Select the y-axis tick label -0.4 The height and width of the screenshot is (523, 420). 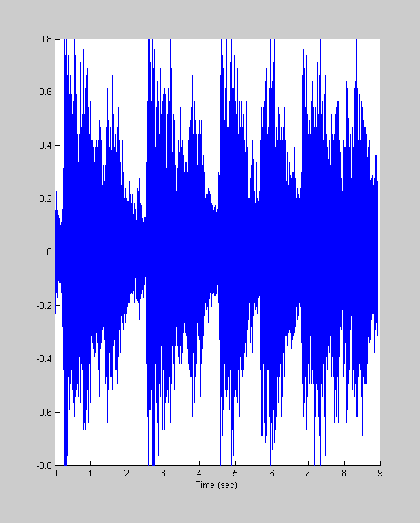44,359
